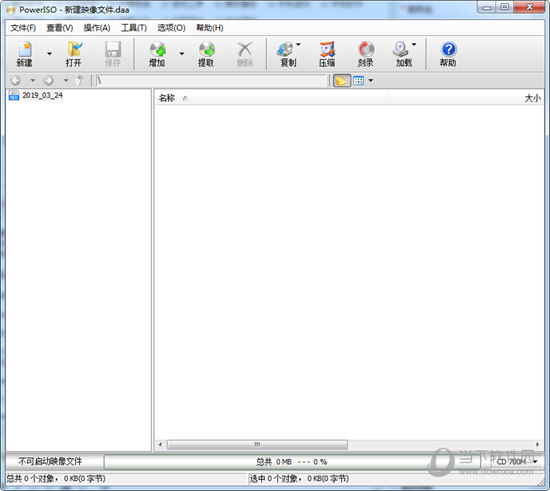Viewport: 550px width, 491px height.
Task: Open the View 查看(V) menu
Action: click(60, 28)
